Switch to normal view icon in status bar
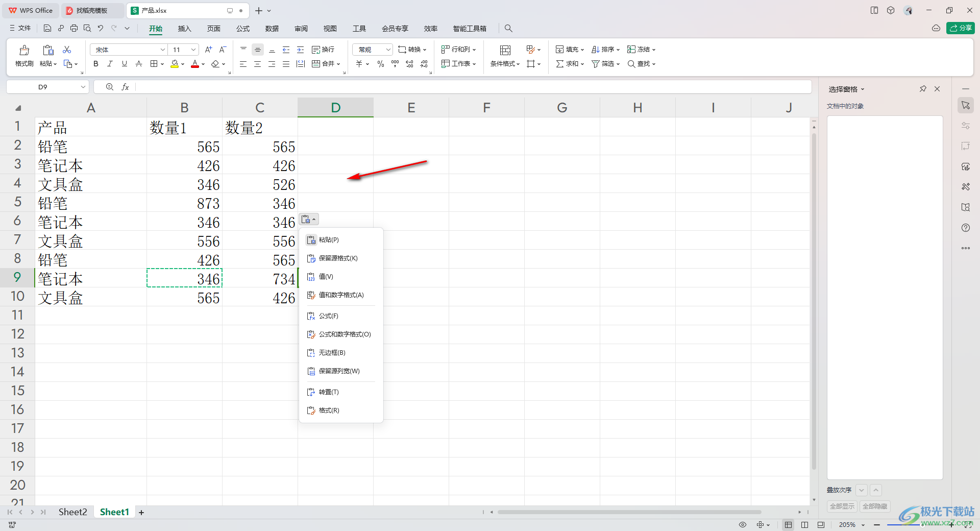The image size is (980, 531). tap(789, 525)
